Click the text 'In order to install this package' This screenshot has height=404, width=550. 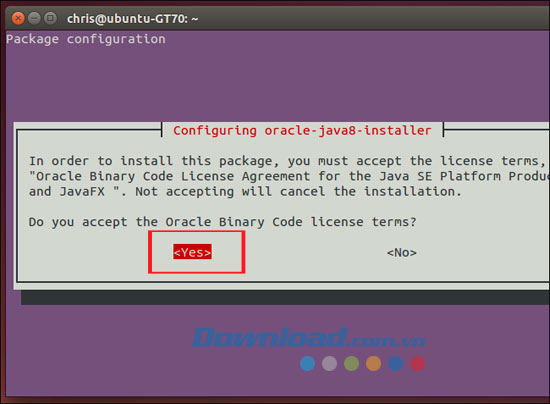click(x=151, y=161)
